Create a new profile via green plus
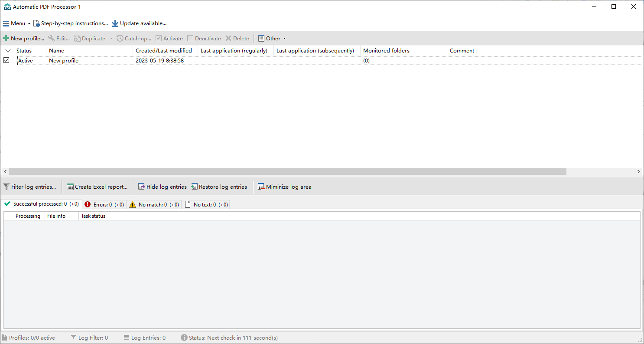 click(x=6, y=39)
